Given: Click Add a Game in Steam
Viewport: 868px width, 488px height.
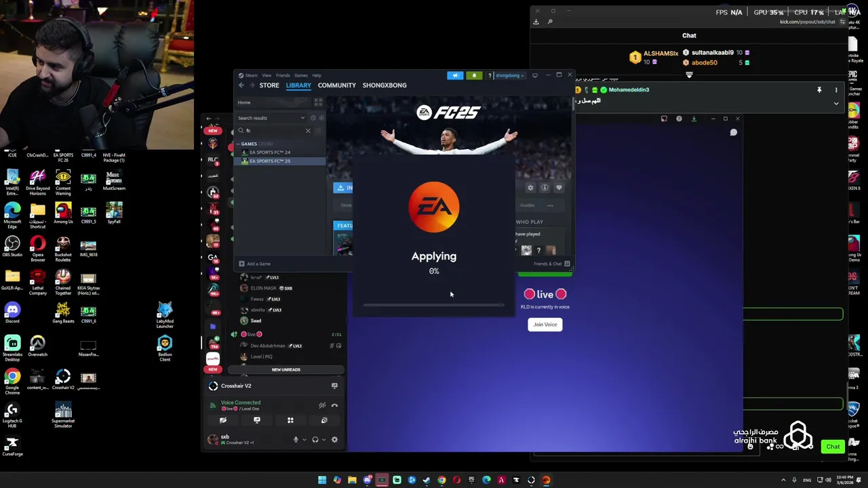Looking at the screenshot, I should pyautogui.click(x=255, y=264).
